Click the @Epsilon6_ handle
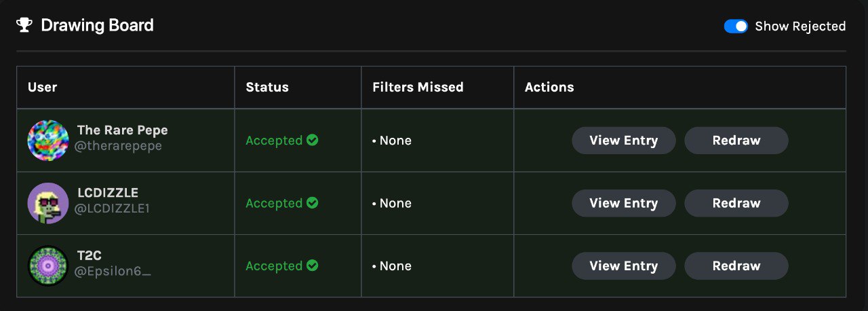Image resolution: width=868 pixels, height=311 pixels. 113,272
